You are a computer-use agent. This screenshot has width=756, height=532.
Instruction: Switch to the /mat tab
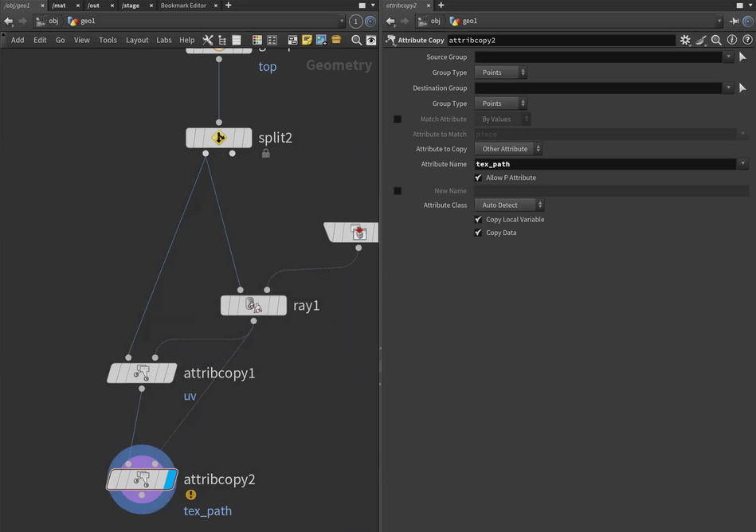60,6
